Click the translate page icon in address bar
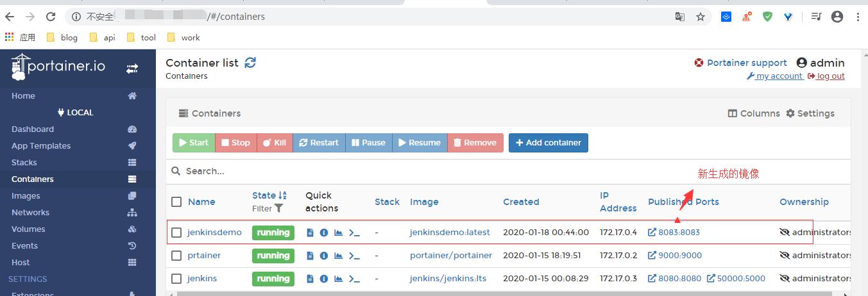The image size is (868, 296). point(680,17)
